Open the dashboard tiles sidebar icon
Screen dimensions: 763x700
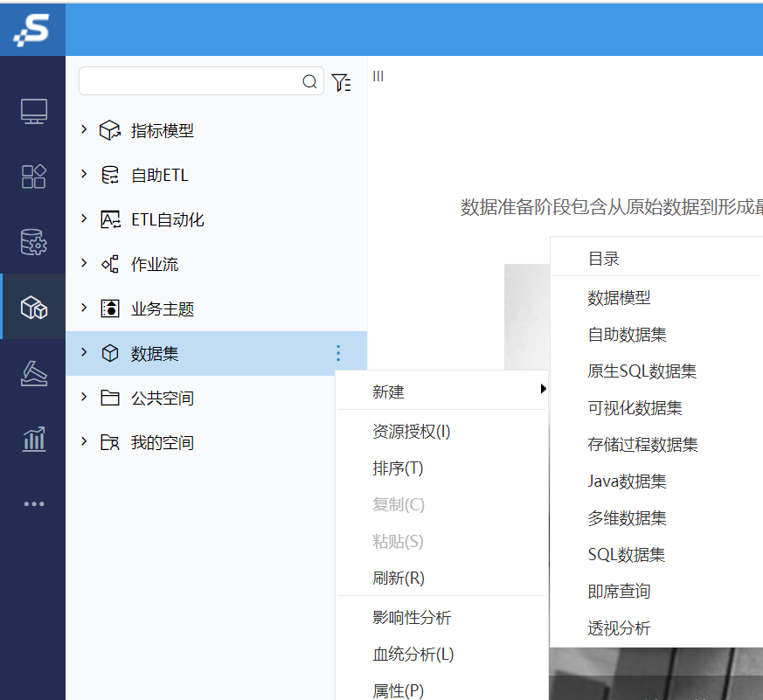33,177
